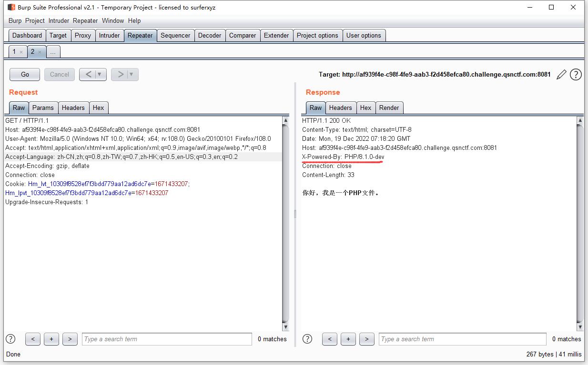
Task: Open the Burp menu
Action: coord(15,20)
